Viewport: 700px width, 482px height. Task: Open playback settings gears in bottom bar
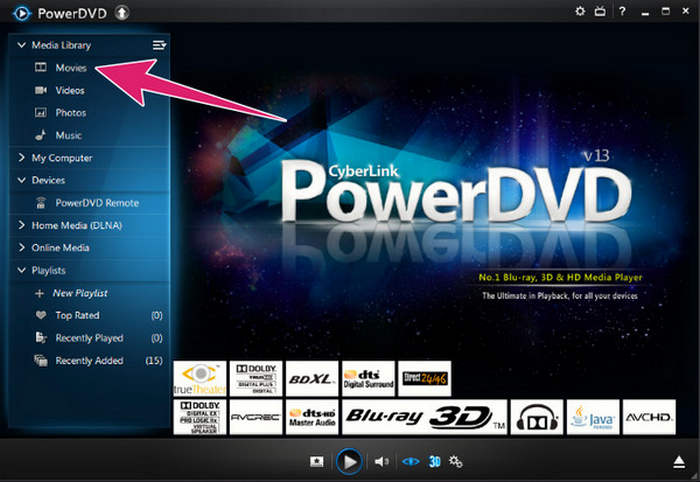(455, 461)
